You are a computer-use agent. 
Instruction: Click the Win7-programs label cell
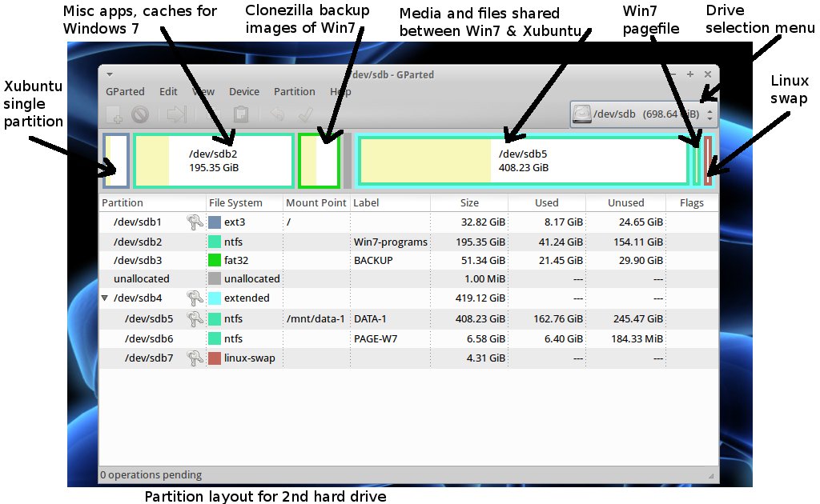coord(391,242)
